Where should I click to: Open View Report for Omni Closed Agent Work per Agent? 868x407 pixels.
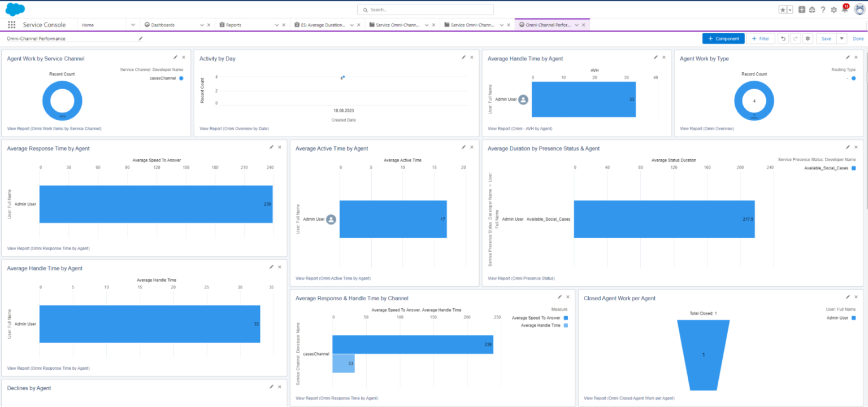629,398
